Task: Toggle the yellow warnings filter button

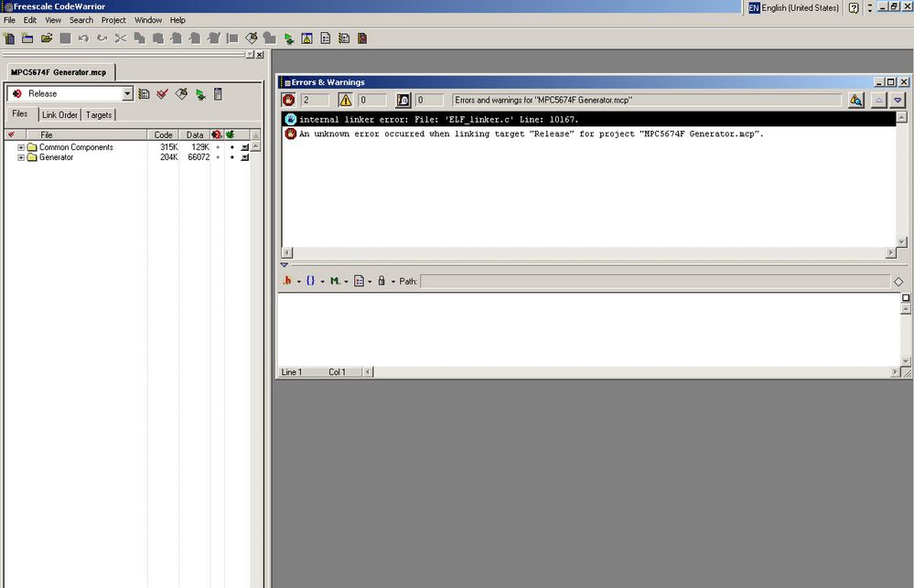Action: coord(346,101)
